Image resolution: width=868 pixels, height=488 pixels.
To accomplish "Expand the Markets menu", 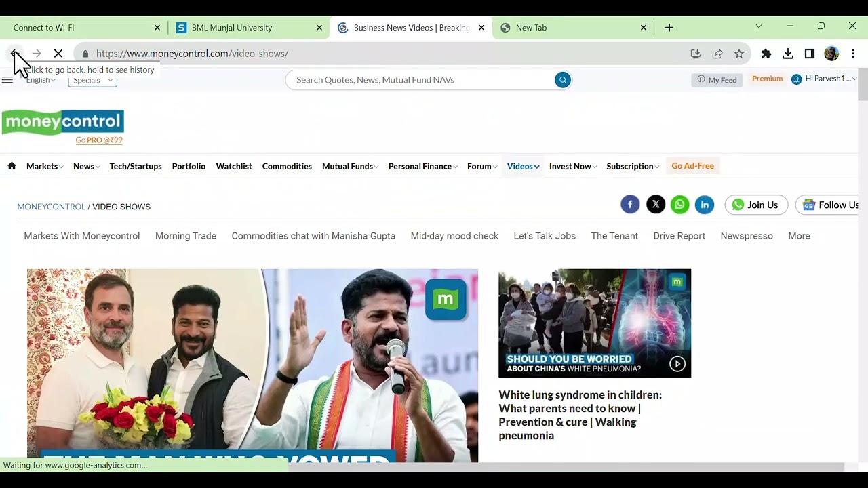I will point(45,166).
